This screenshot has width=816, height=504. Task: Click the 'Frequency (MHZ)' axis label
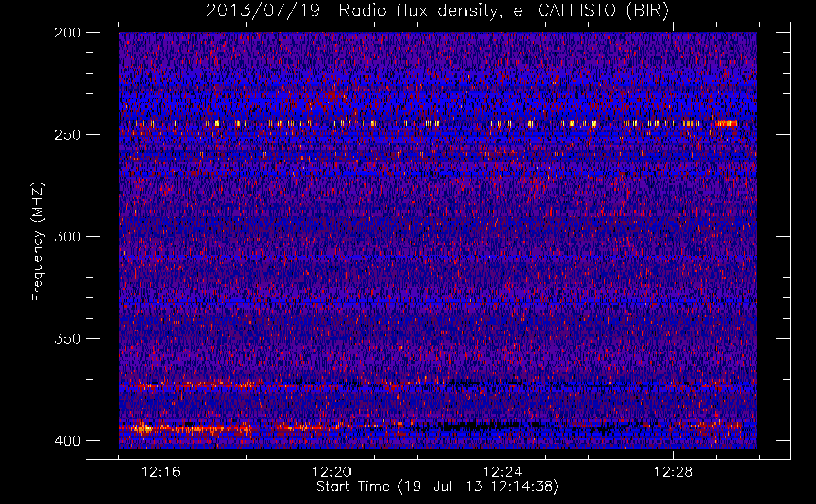pos(38,241)
